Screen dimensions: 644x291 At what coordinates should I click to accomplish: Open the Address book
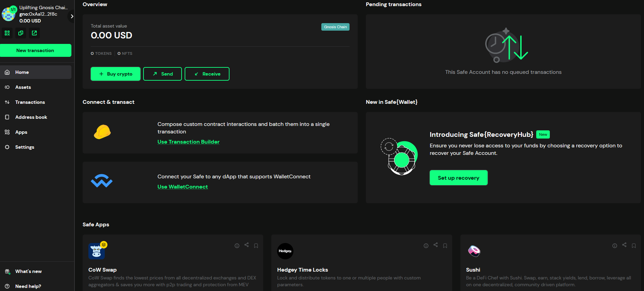(36, 117)
